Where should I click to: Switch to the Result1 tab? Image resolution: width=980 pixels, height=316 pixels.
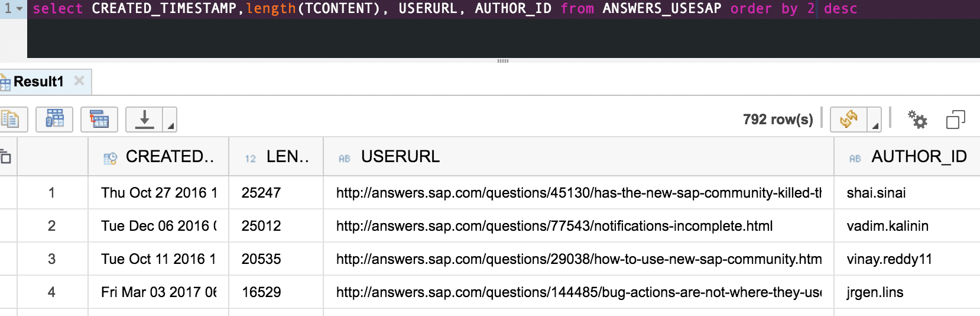(38, 82)
